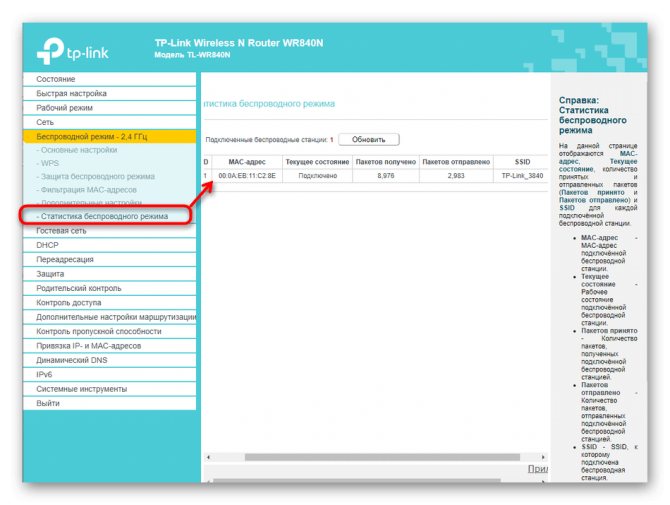Image resolution: width=670 pixels, height=505 pixels.
Task: Click the Обновить button
Action: [369, 139]
